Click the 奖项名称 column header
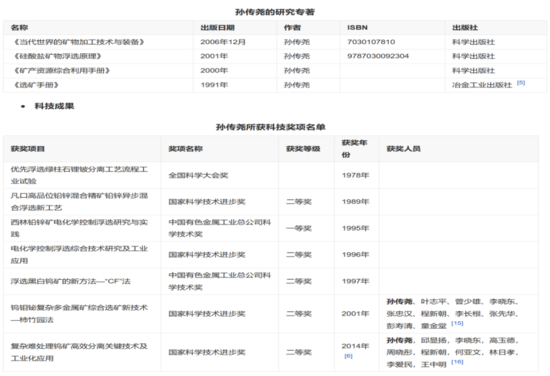The width and height of the screenshot is (550, 376). coord(186,149)
